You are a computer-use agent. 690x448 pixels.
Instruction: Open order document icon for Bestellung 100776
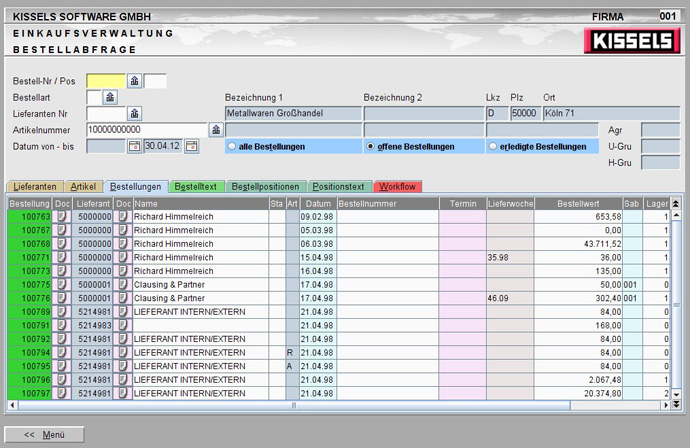(x=62, y=298)
